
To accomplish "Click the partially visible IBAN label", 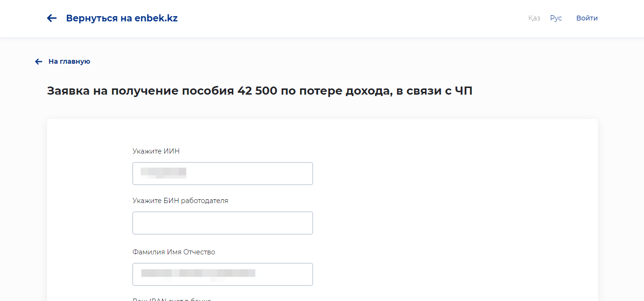I will point(171,299).
